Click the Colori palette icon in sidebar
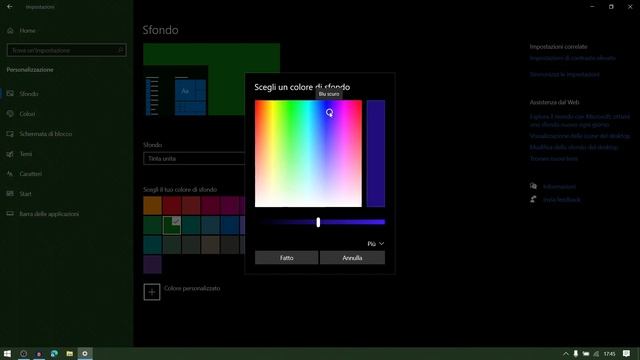This screenshot has height=360, width=640. pos(10,114)
